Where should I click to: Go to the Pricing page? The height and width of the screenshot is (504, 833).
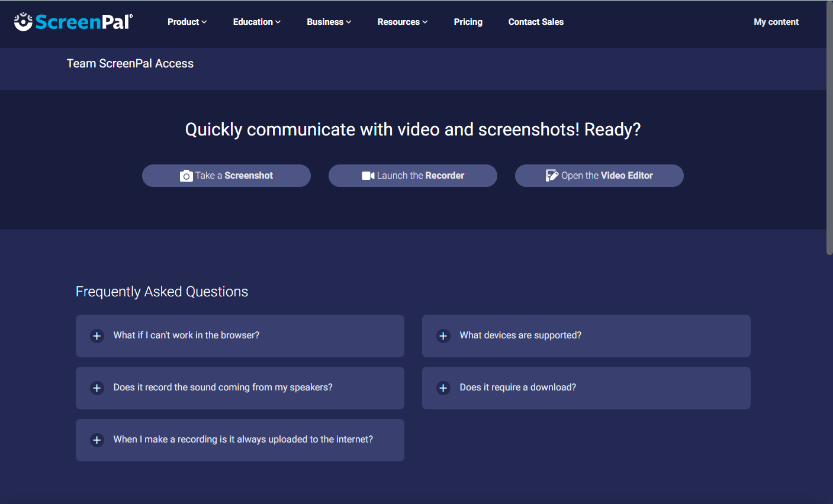point(468,22)
